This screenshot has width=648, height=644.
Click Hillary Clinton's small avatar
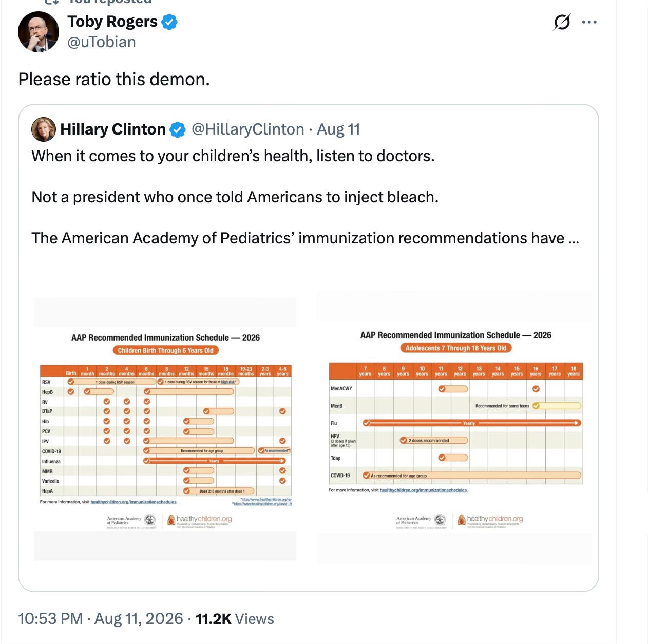(44, 129)
